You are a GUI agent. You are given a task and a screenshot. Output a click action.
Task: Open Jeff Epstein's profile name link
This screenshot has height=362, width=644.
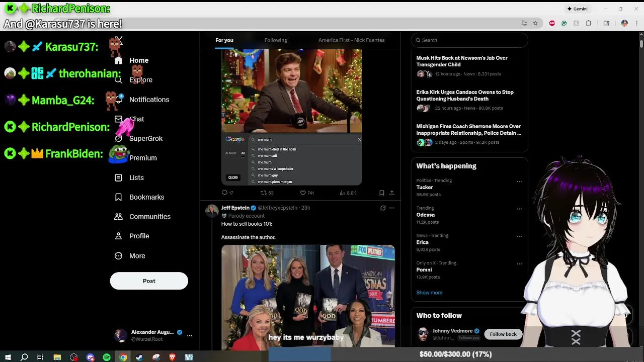235,208
